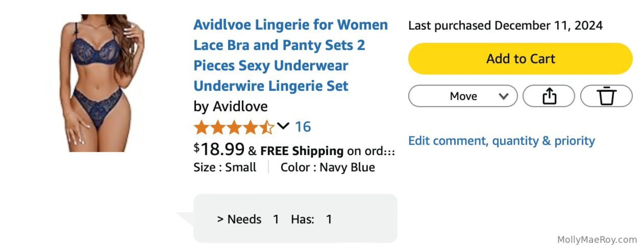Click the upload-style share button
The height and width of the screenshot is (252, 644).
tap(549, 96)
